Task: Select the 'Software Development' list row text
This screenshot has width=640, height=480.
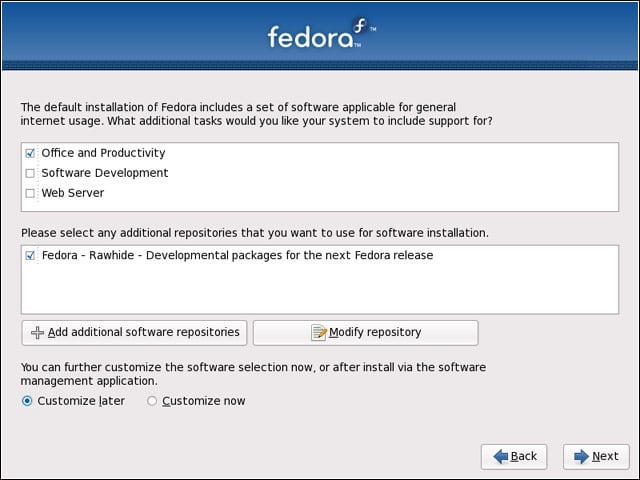Action: click(x=104, y=173)
